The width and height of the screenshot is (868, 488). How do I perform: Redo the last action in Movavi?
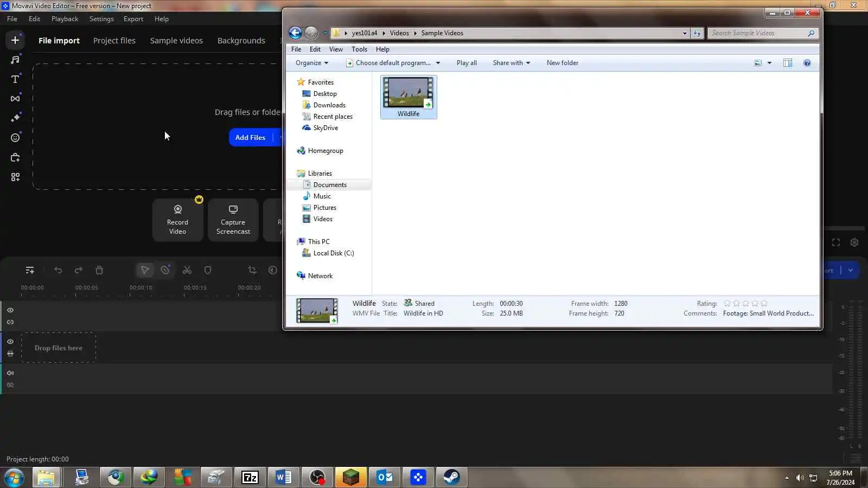click(79, 270)
